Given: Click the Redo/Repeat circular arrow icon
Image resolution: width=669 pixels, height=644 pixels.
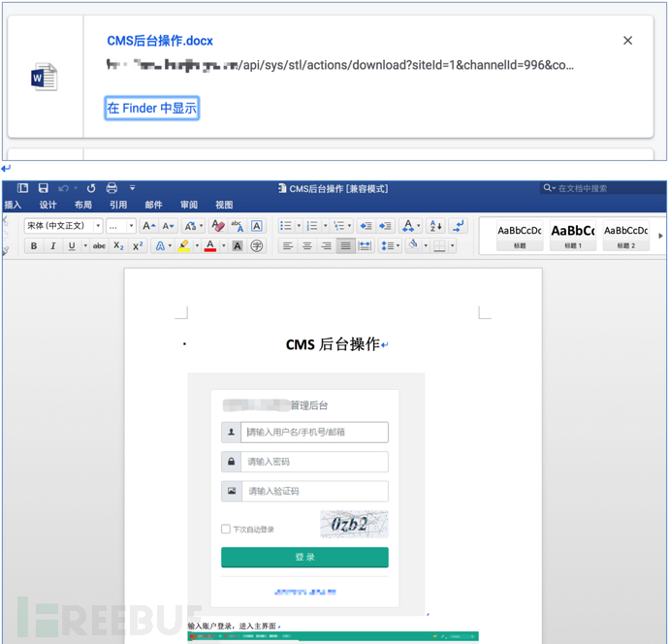Looking at the screenshot, I should tap(91, 188).
